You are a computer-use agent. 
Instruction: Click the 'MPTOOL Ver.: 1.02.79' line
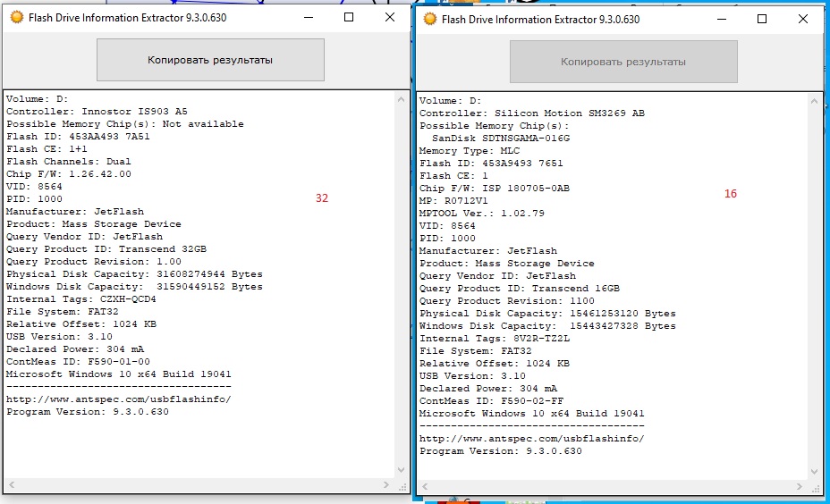point(482,214)
